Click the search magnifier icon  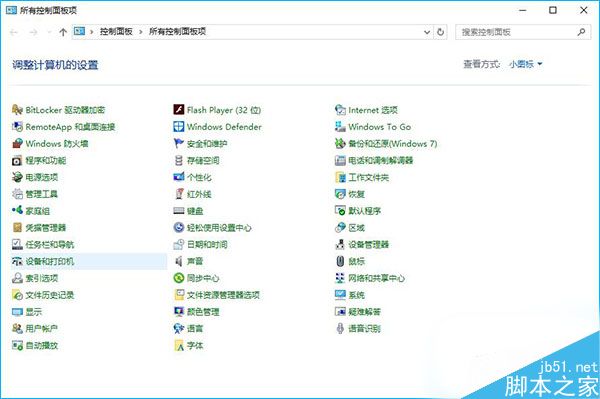(x=582, y=32)
